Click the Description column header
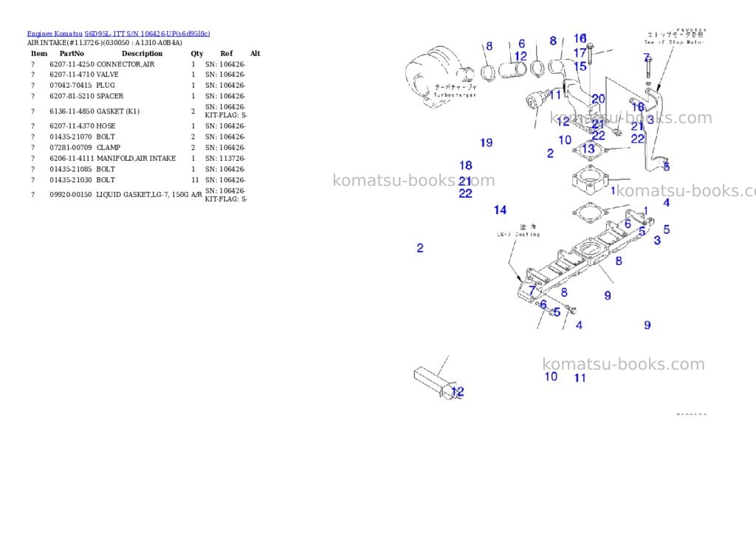Viewport: 756px width, 535px height. [142, 53]
